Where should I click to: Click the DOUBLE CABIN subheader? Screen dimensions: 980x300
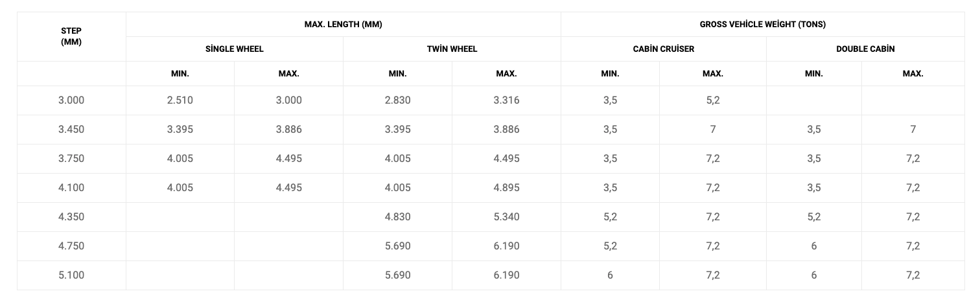point(865,49)
